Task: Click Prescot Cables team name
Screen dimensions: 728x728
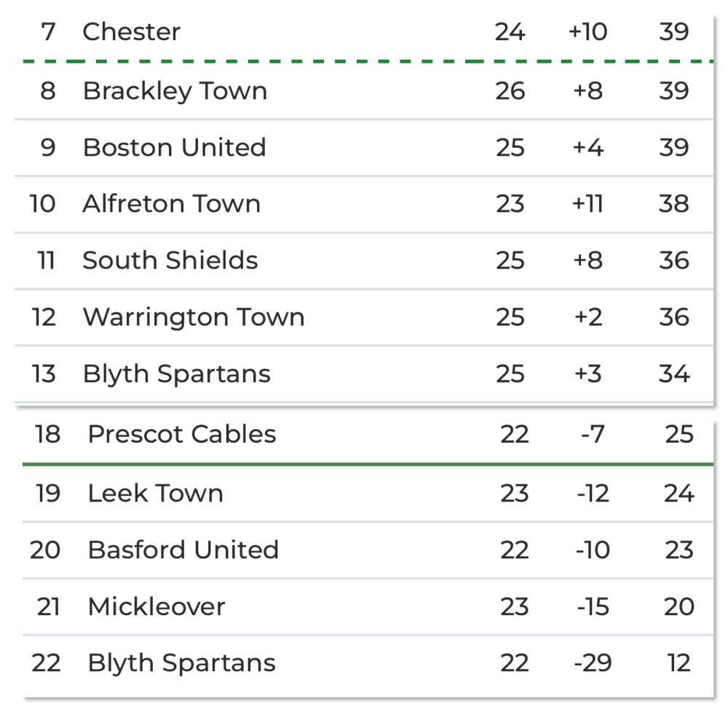Action: tap(181, 435)
